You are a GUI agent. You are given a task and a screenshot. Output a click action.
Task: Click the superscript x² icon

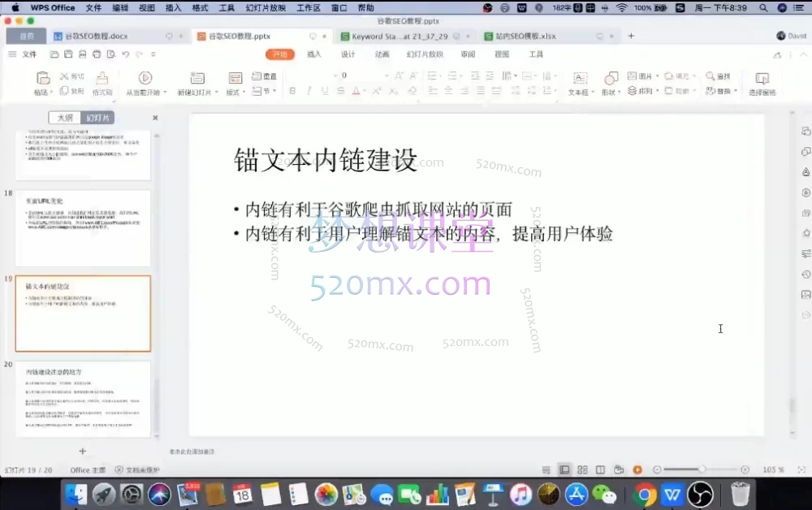(377, 91)
